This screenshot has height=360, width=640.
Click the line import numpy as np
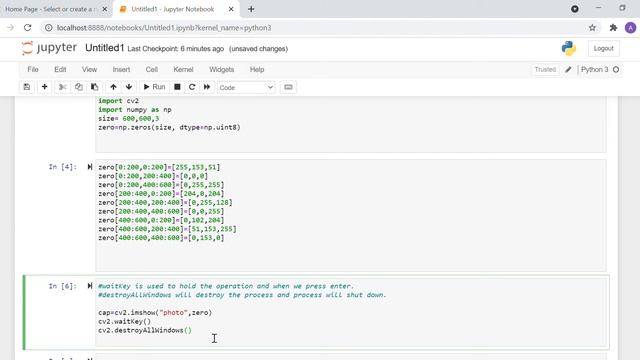pos(135,109)
